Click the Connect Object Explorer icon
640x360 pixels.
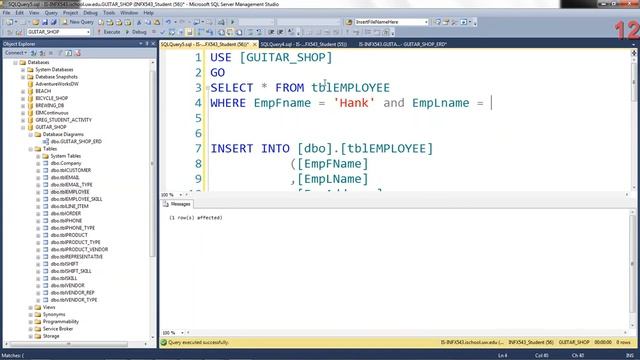pyautogui.click(x=34, y=53)
